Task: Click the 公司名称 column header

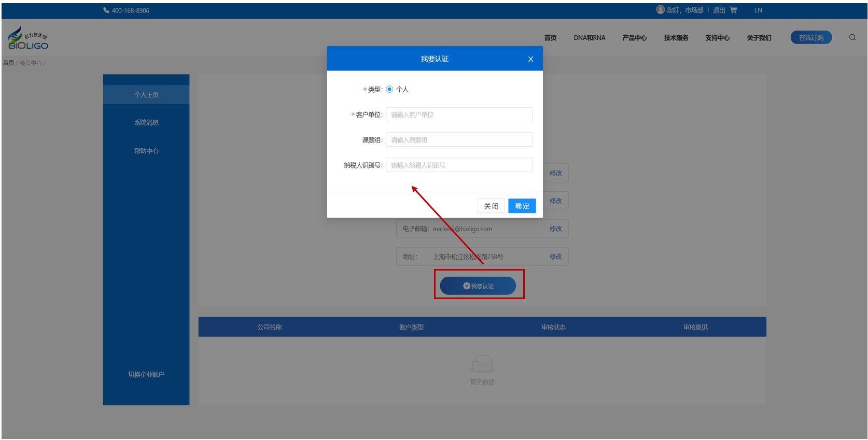Action: point(270,328)
